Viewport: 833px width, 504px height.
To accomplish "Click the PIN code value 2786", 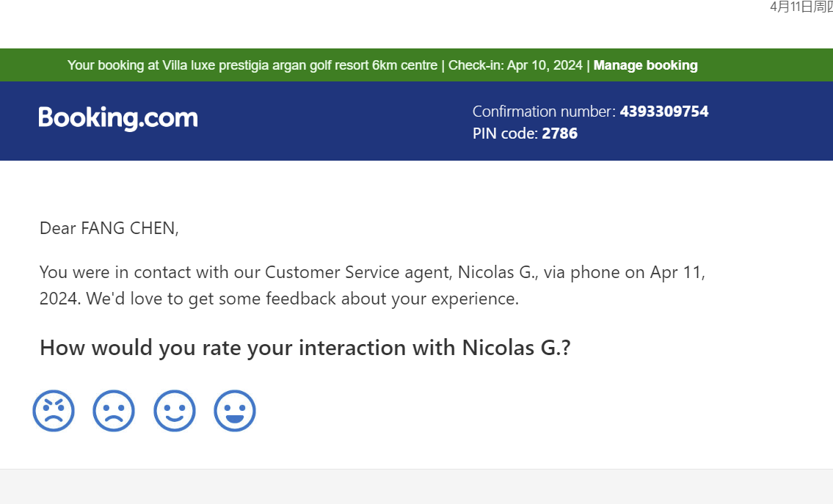I will click(559, 134).
